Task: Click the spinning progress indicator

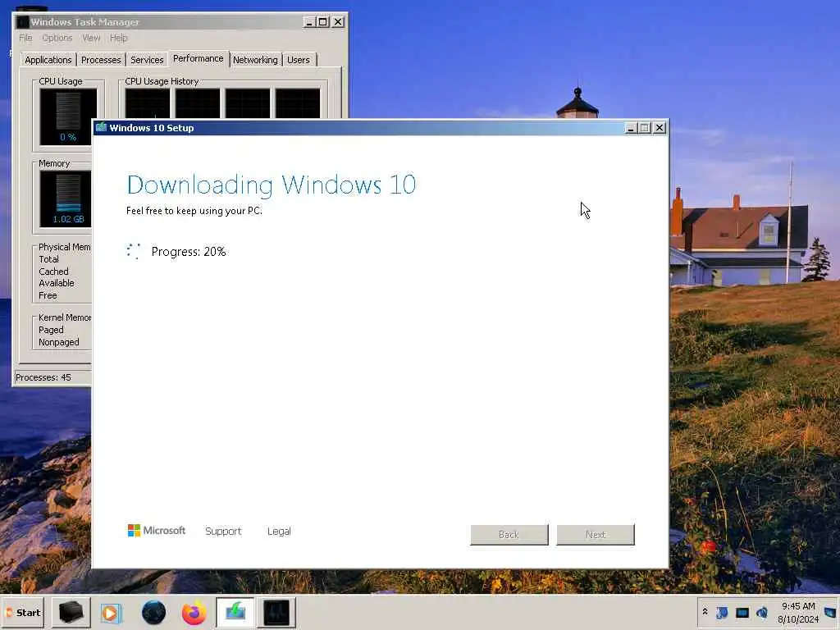Action: tap(134, 251)
